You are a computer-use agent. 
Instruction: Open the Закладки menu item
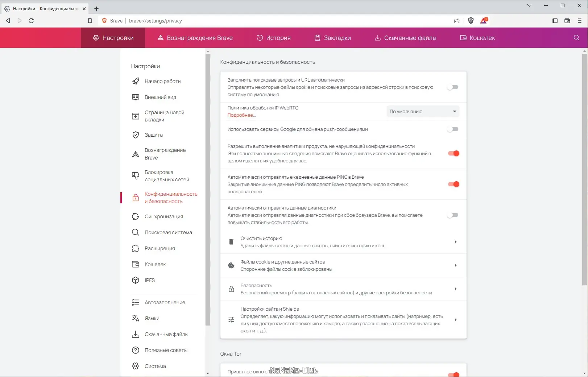333,37
